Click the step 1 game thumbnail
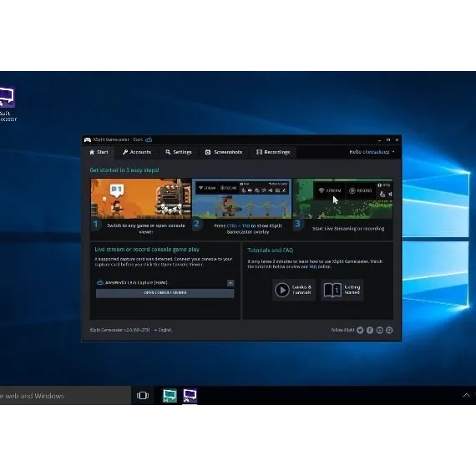Viewport: 476px width, 476px height. click(141, 199)
